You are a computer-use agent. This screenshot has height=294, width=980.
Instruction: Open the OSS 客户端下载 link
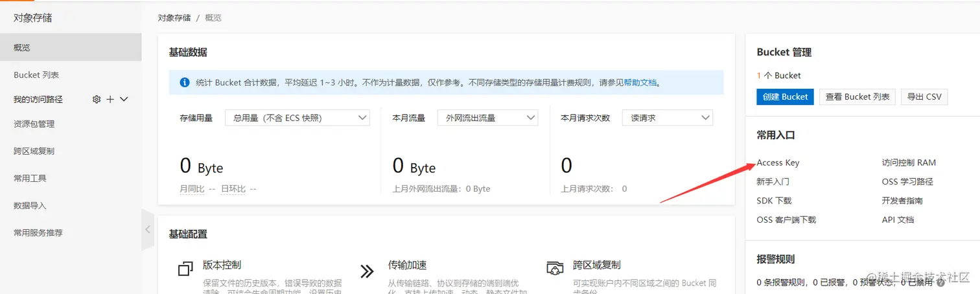pyautogui.click(x=786, y=220)
